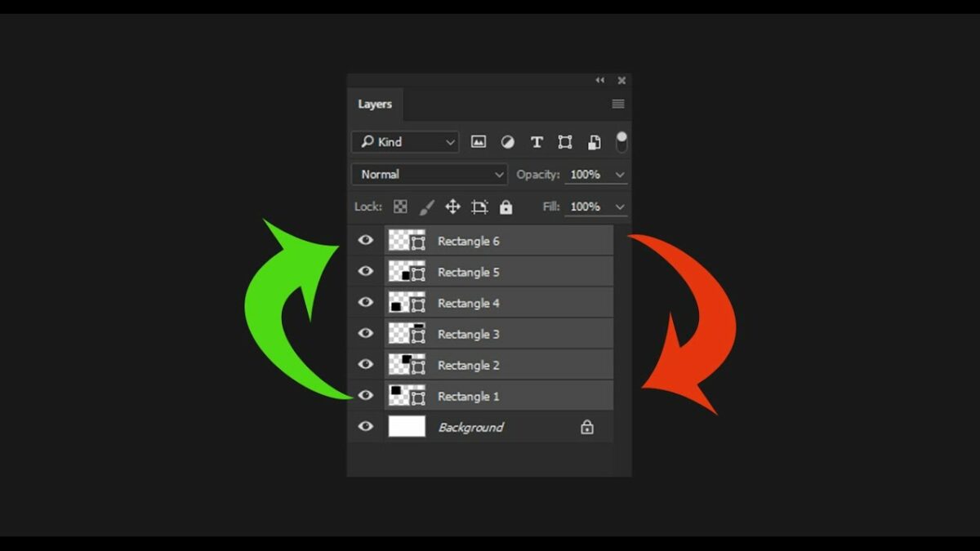This screenshot has height=551, width=980.
Task: Click the smart object filter icon
Action: (x=595, y=142)
